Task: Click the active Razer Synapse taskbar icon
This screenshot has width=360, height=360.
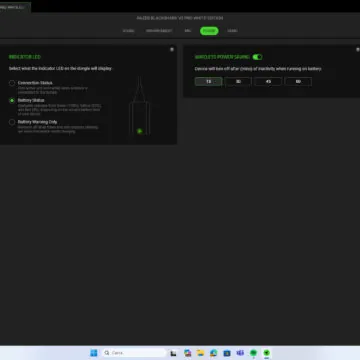Action: click(x=266, y=353)
